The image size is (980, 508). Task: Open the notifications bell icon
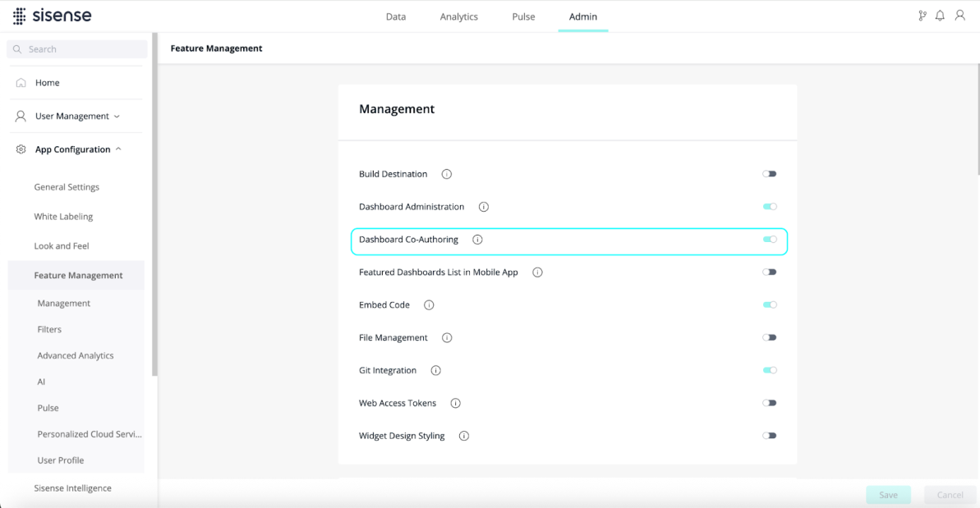940,16
